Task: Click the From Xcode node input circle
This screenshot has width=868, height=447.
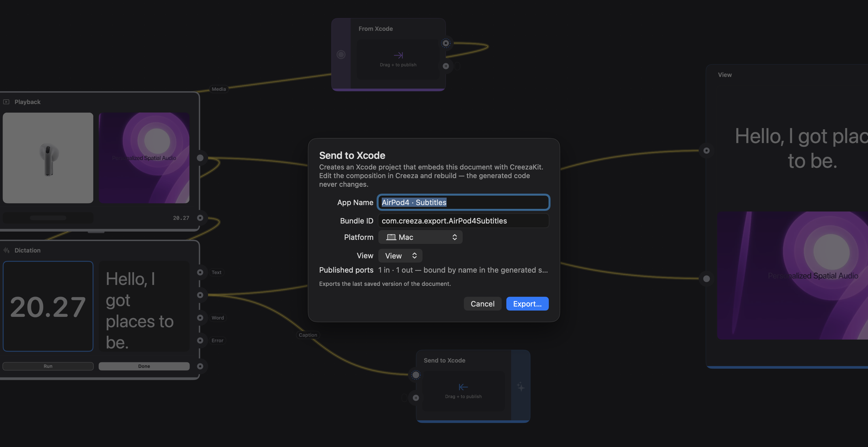Action: [341, 55]
